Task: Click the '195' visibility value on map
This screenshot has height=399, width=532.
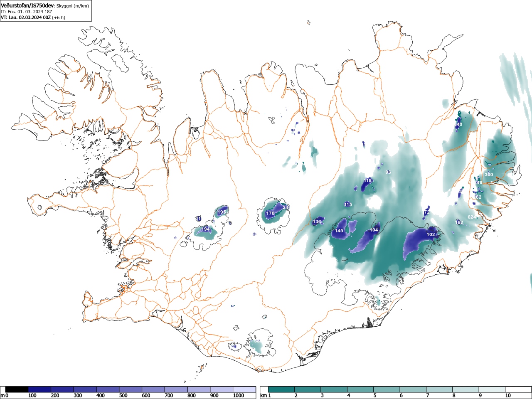Action: [x=222, y=212]
